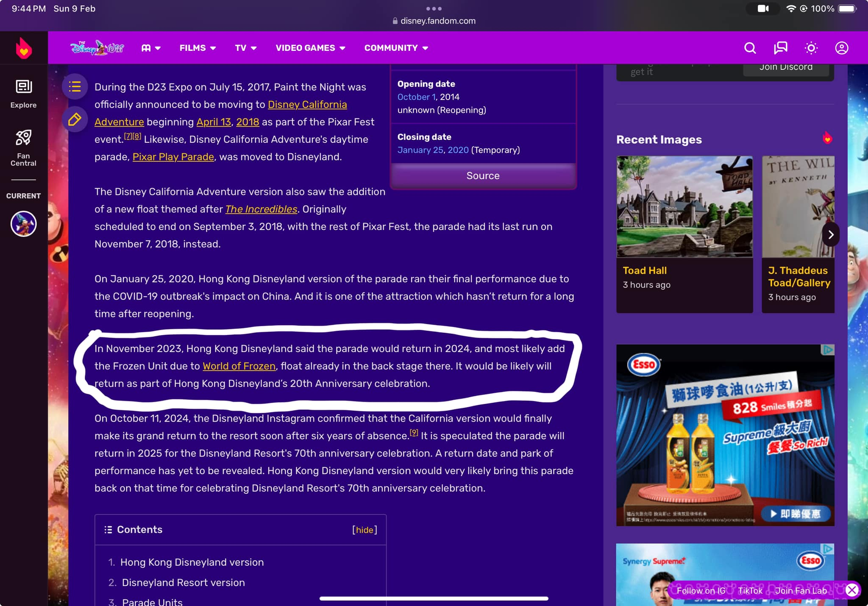The width and height of the screenshot is (868, 606).
Task: Go to Parade Units contents entry
Action: click(152, 602)
